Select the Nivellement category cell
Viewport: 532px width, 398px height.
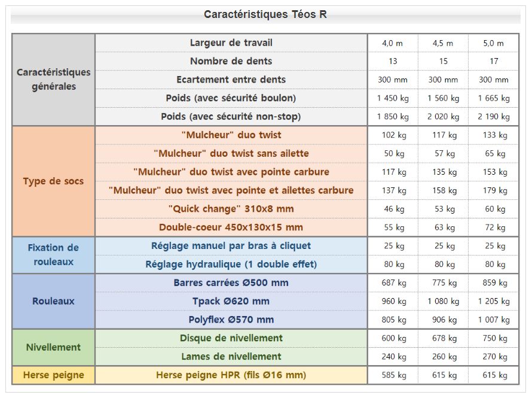click(54, 347)
